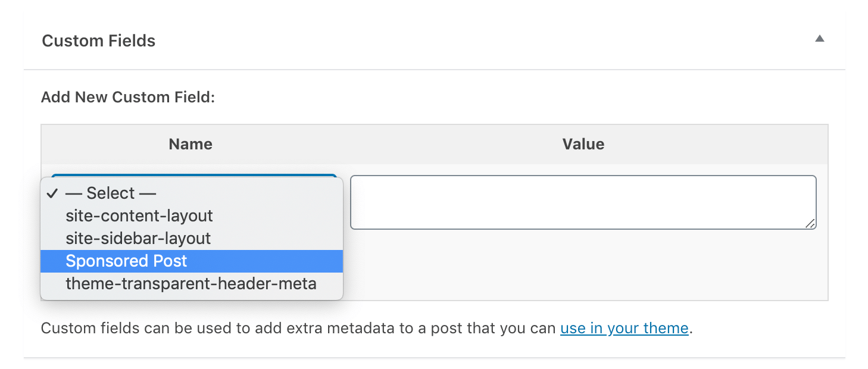Click the Custom Fields heading
Screen dimensions: 868x369
pos(98,40)
